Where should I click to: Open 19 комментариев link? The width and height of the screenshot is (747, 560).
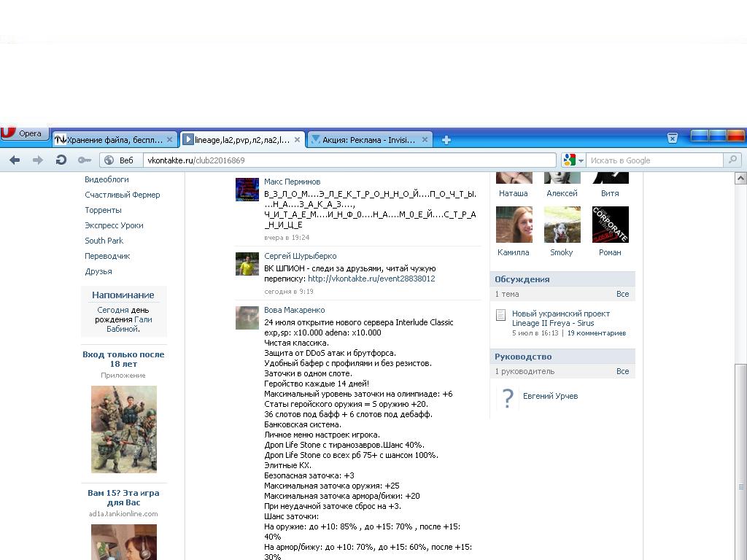(x=597, y=332)
